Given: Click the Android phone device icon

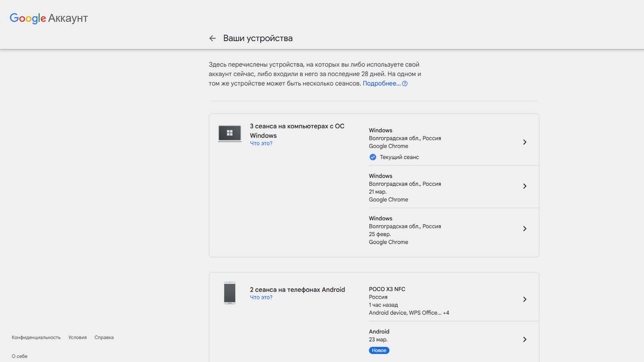Looking at the screenshot, I should 230,293.
